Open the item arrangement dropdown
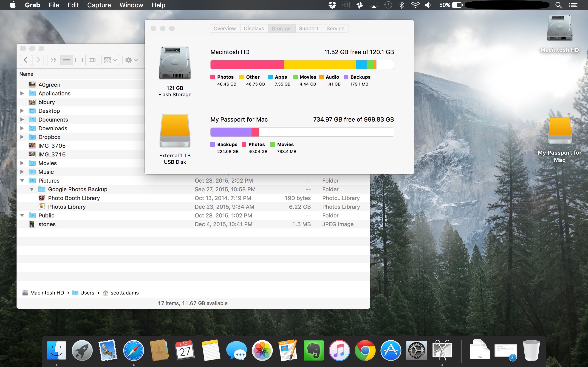Screen dimensions: 588x367 pyautogui.click(x=110, y=60)
